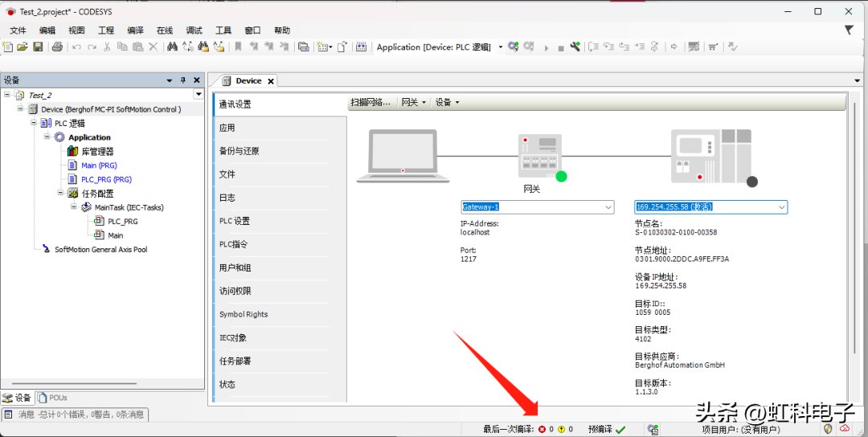Collapse the Test_2 project tree node

[7, 95]
